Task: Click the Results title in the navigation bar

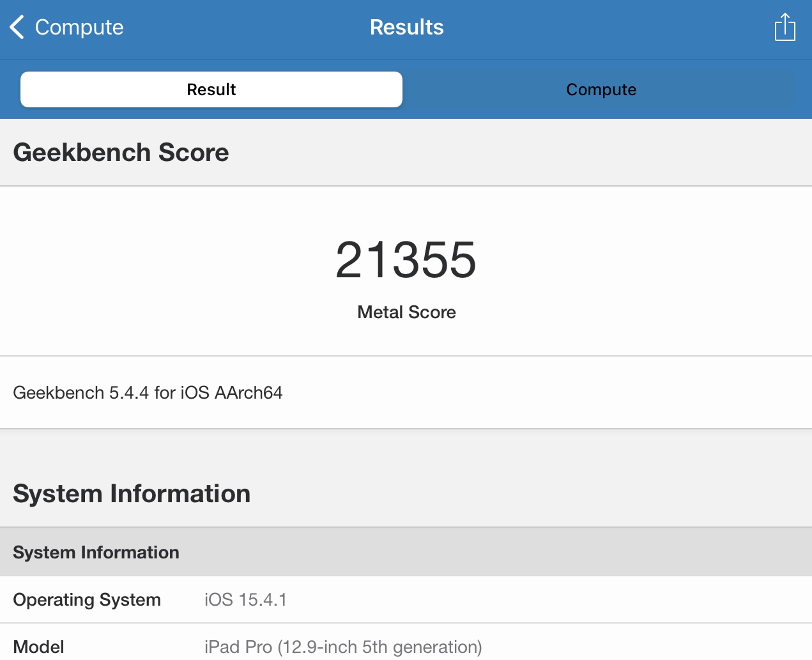Action: click(x=406, y=27)
